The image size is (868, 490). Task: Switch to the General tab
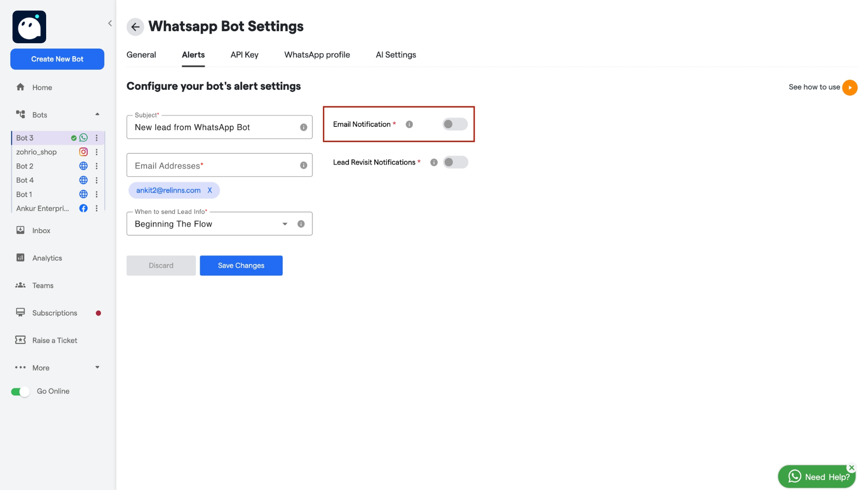coord(141,55)
